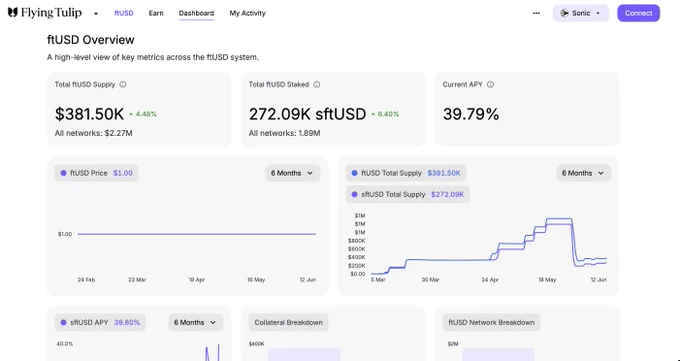Toggle the sftUSD Total Supply legend chip
The width and height of the screenshot is (680, 361).
pos(408,194)
